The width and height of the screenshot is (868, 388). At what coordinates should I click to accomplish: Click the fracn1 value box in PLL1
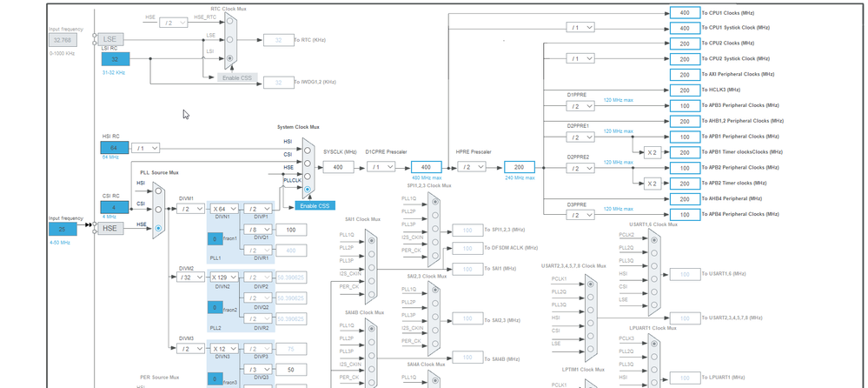coord(215,239)
